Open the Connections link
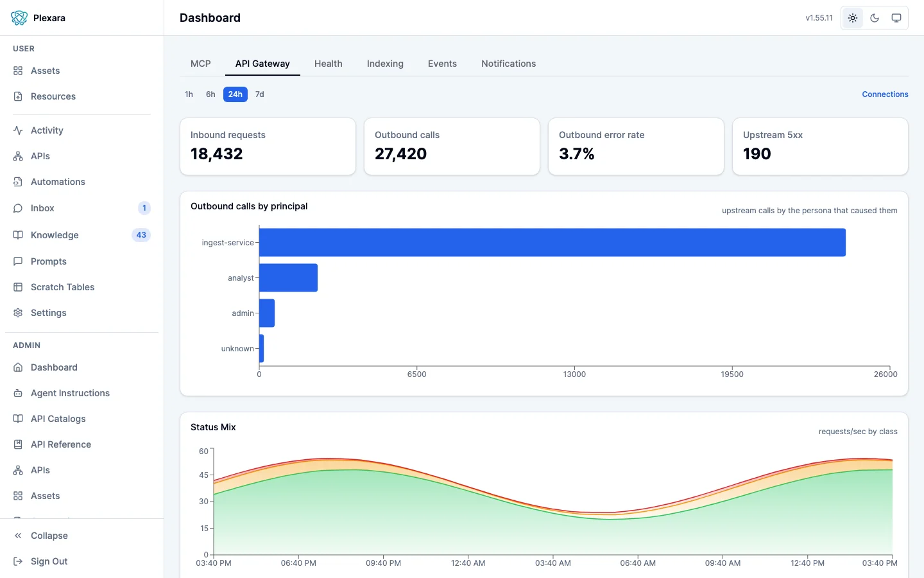The image size is (924, 578). point(885,94)
